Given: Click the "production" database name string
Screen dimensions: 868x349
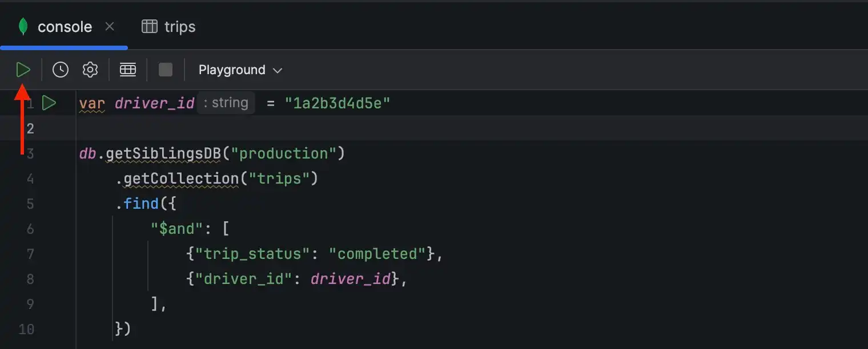Looking at the screenshot, I should click(283, 153).
